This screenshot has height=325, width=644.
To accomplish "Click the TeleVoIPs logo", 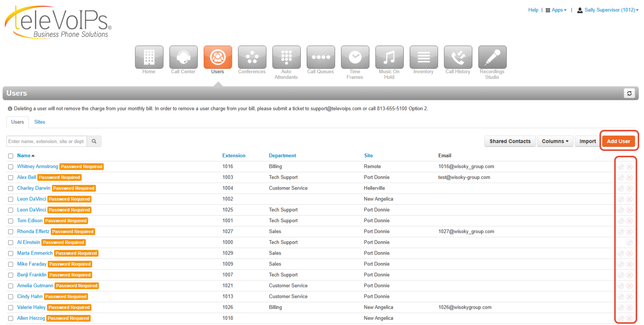I will click(58, 22).
